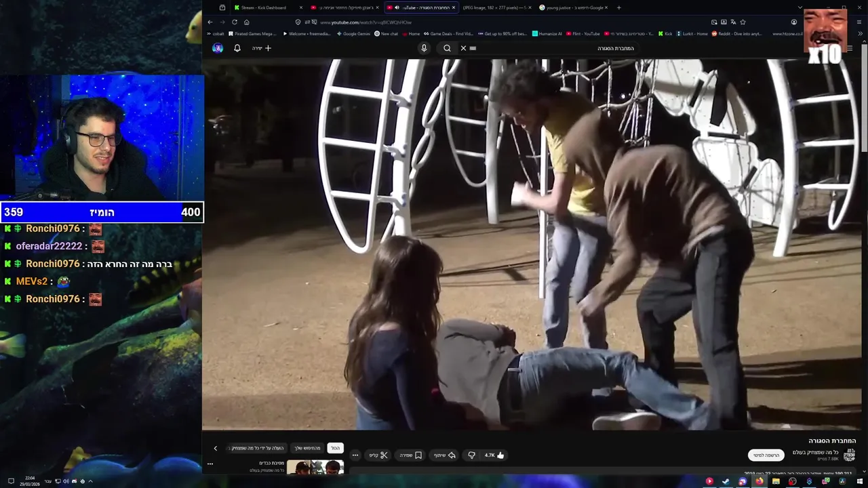Image resolution: width=868 pixels, height=488 pixels.
Task: Open the taskbar clock and date
Action: [x=30, y=481]
